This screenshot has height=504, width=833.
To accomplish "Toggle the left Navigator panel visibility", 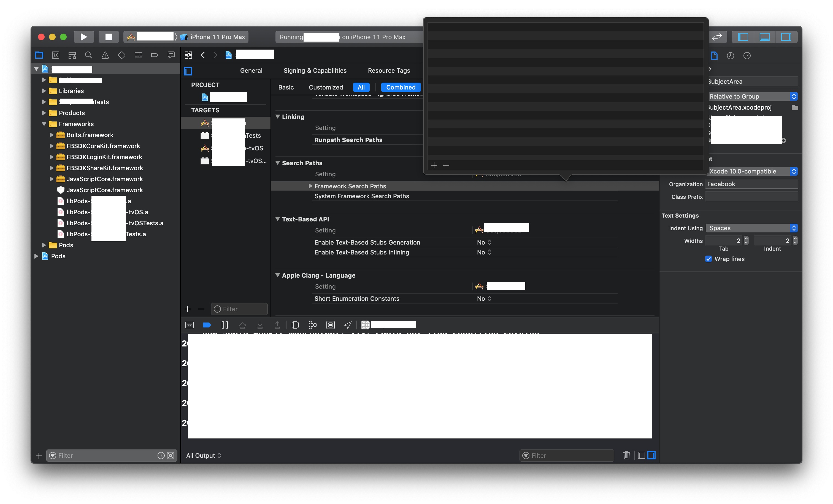I will pyautogui.click(x=743, y=37).
